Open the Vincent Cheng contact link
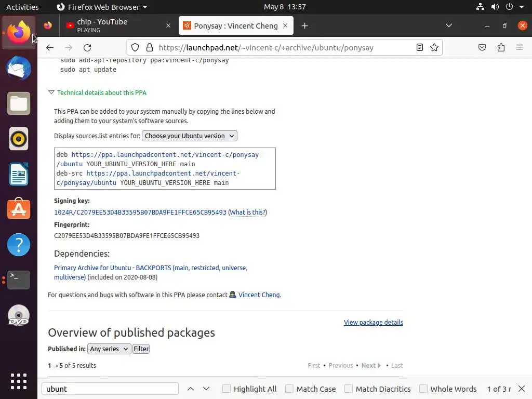532x399 pixels. point(259,295)
